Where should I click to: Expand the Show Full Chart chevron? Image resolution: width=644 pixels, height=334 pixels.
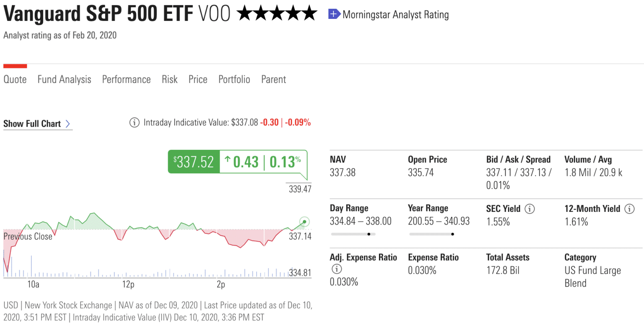pos(68,123)
